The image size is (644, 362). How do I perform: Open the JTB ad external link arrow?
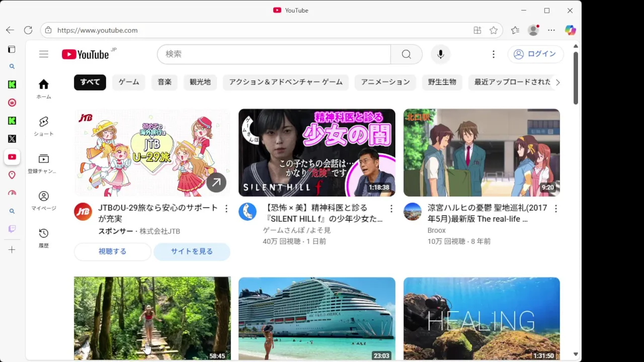point(216,183)
